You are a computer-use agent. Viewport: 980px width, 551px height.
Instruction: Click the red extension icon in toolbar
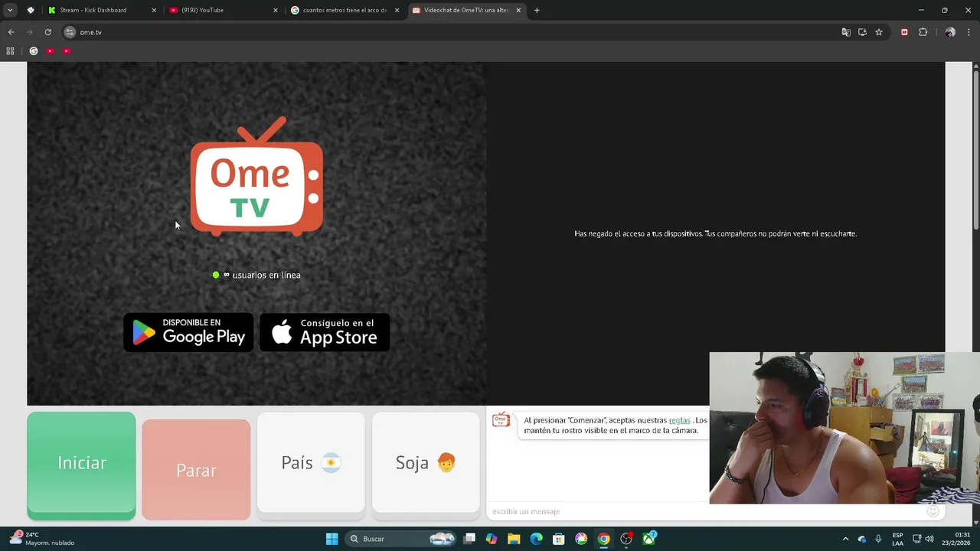click(904, 32)
